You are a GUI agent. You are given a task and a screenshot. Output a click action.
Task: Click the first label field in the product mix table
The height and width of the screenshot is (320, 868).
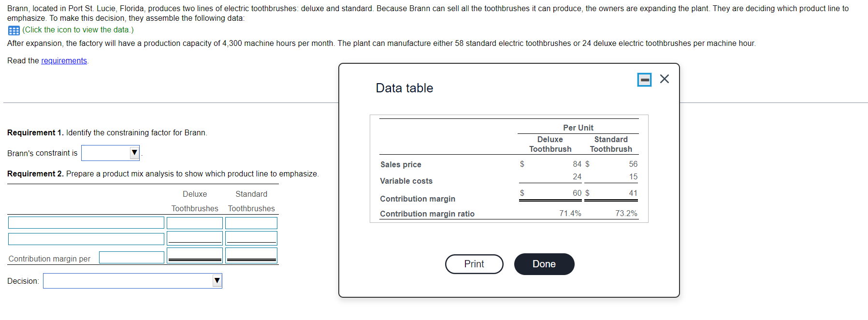(86, 222)
